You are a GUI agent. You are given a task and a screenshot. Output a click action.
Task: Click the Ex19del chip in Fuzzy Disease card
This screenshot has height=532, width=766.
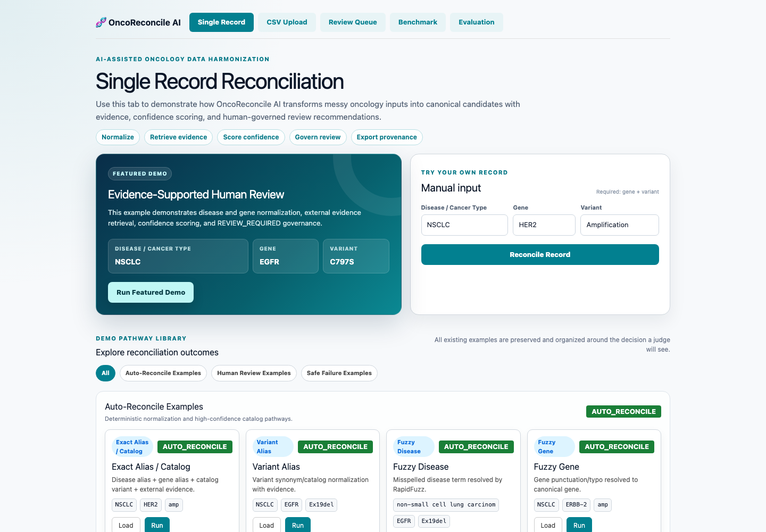[434, 521]
